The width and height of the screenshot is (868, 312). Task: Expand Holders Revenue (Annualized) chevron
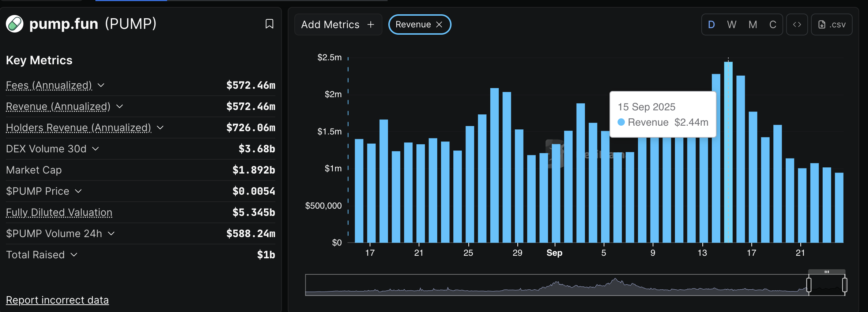(x=160, y=128)
